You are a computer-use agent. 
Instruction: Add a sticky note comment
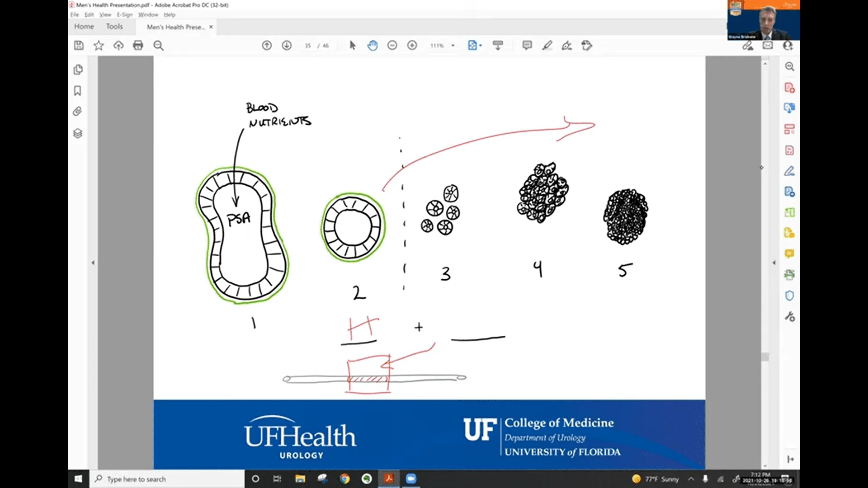(527, 45)
